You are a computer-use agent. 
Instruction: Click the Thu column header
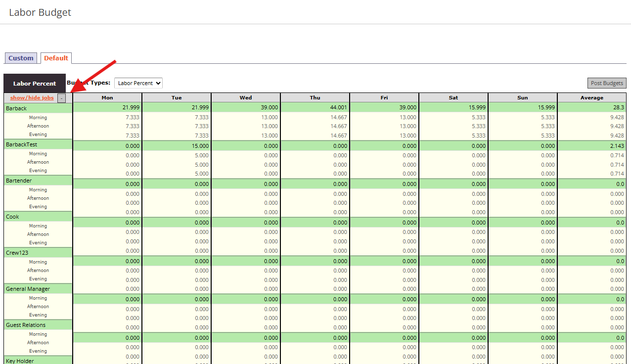coord(315,98)
